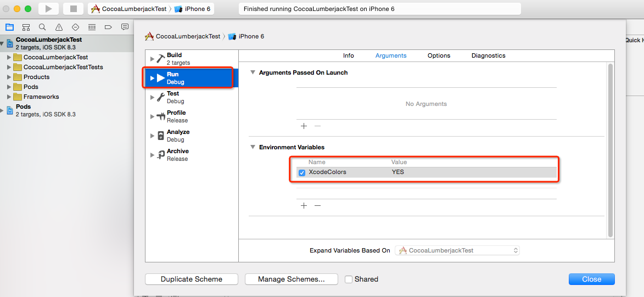The width and height of the screenshot is (644, 297).
Task: Switch to the Arguments tab
Action: pos(391,55)
